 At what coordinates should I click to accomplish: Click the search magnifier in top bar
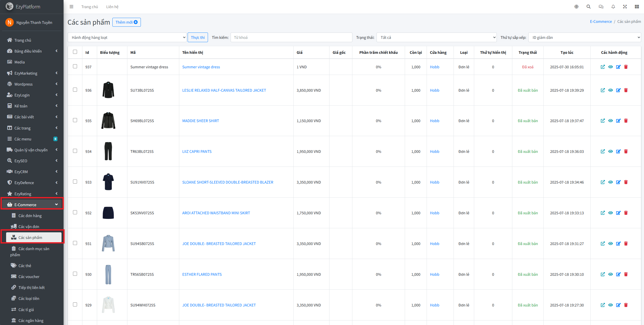click(588, 7)
